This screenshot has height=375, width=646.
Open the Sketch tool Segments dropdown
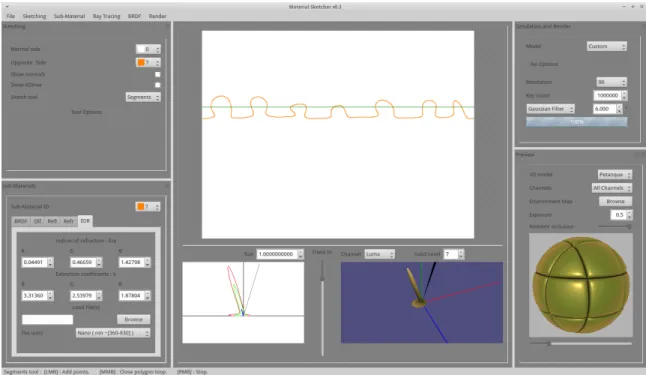143,97
